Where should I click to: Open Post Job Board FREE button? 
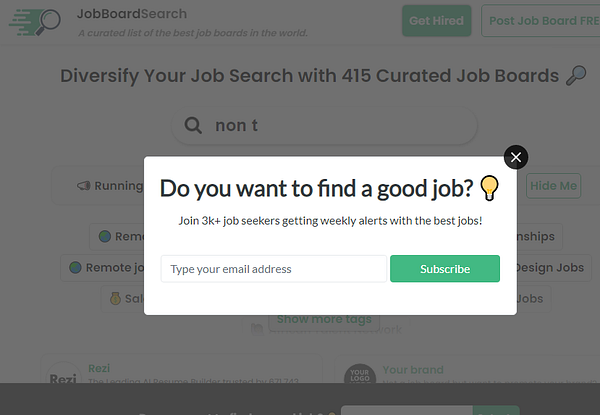coord(540,21)
